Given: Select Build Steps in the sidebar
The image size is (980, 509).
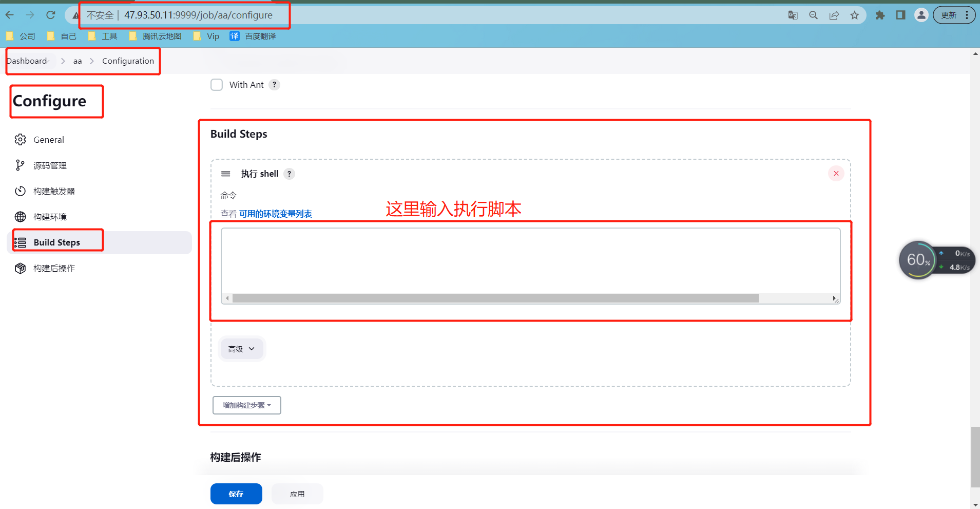Looking at the screenshot, I should click(100, 242).
